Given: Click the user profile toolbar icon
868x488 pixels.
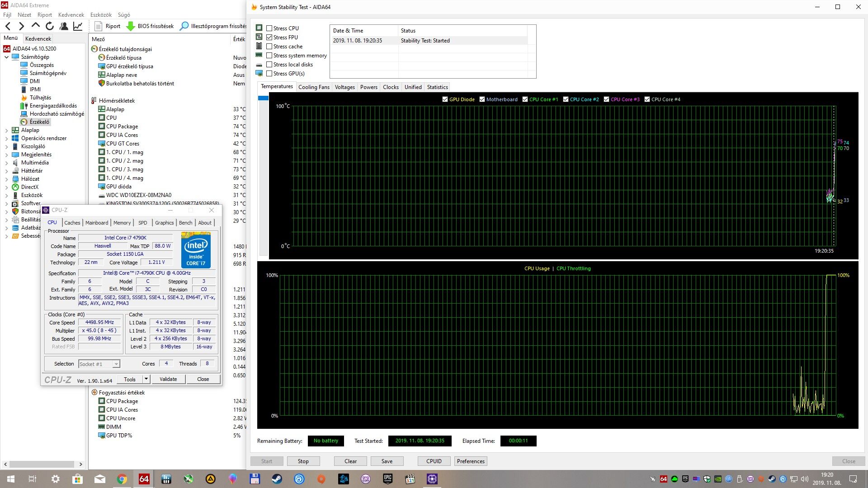Looking at the screenshot, I should 64,26.
